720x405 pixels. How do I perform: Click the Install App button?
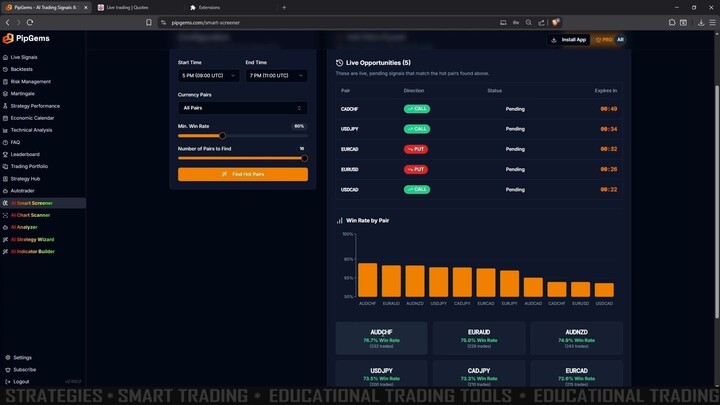click(x=568, y=40)
